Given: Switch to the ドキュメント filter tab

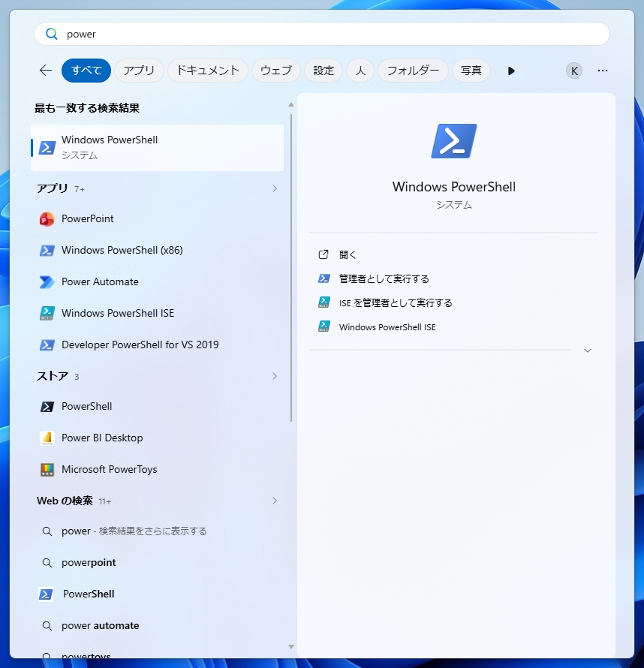Looking at the screenshot, I should (x=208, y=71).
